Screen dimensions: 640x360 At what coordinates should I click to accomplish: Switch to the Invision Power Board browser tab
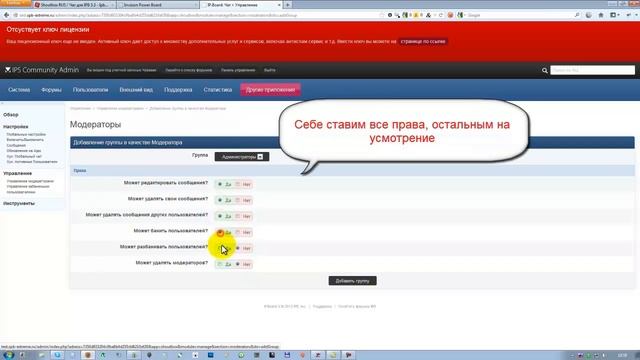point(158,5)
